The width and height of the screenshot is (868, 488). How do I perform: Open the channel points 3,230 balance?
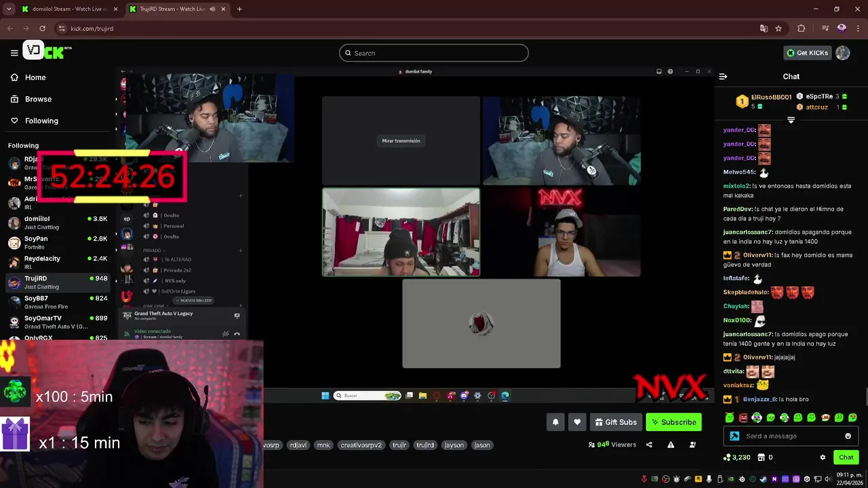click(736, 457)
